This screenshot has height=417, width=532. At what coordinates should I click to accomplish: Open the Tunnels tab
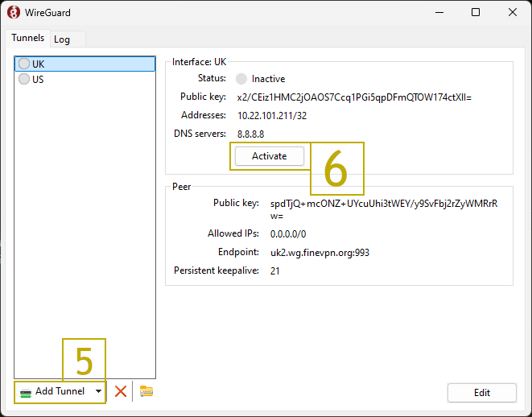coord(27,38)
